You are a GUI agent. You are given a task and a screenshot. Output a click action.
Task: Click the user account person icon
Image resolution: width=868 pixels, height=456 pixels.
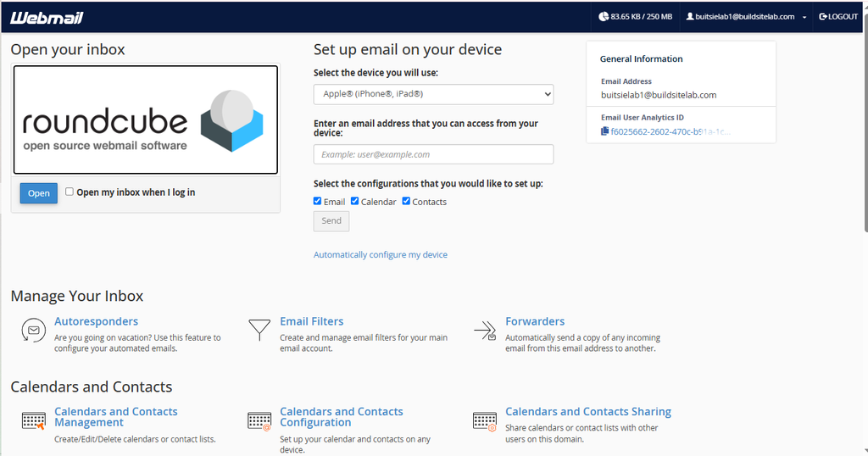tap(690, 17)
